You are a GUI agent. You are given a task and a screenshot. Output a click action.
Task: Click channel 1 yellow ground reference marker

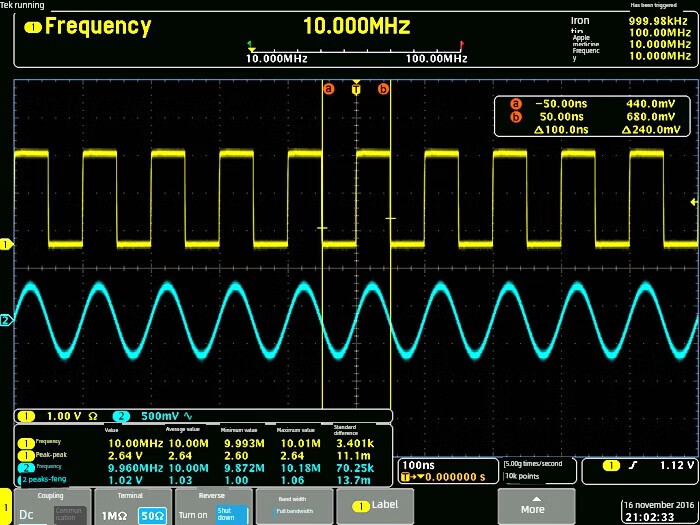pyautogui.click(x=6, y=244)
